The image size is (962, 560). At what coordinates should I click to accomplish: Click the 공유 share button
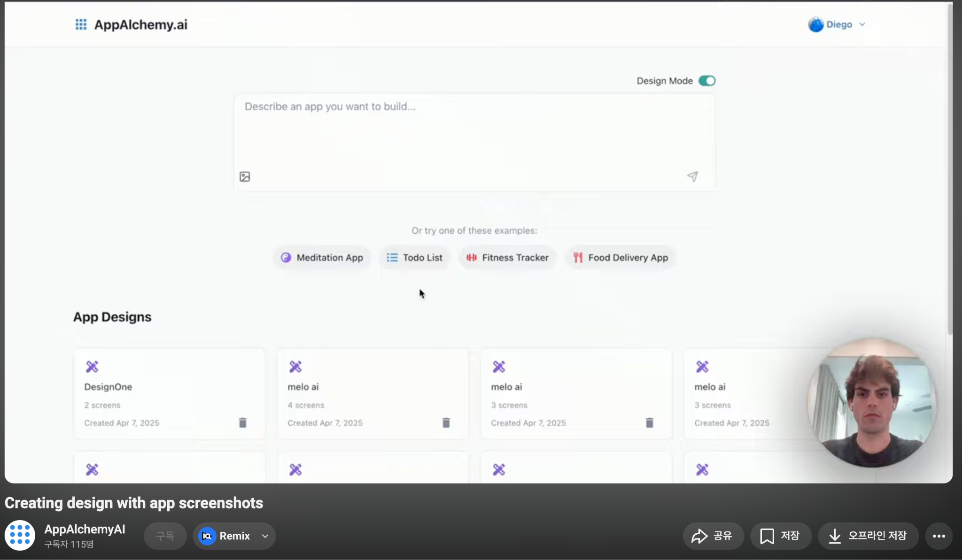click(713, 536)
